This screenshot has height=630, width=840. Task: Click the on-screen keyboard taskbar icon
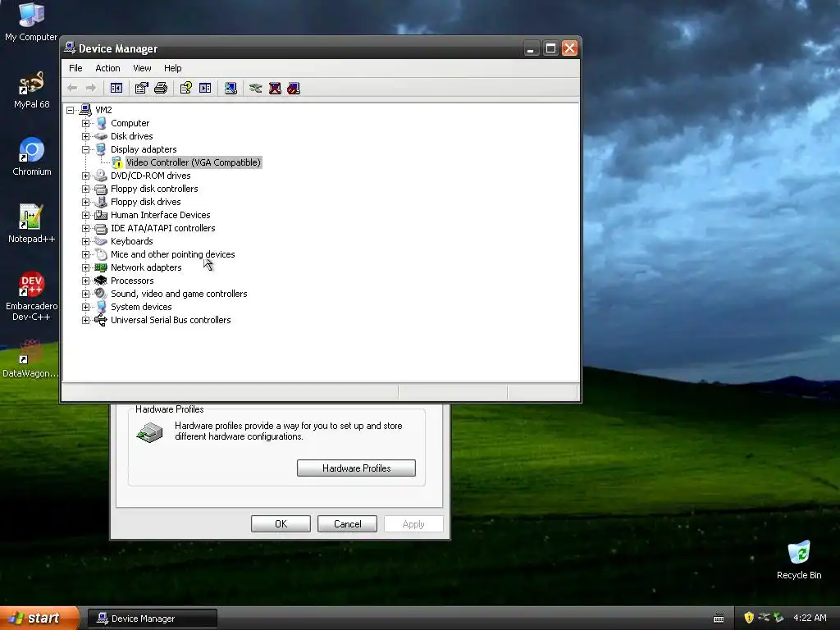tap(719, 619)
